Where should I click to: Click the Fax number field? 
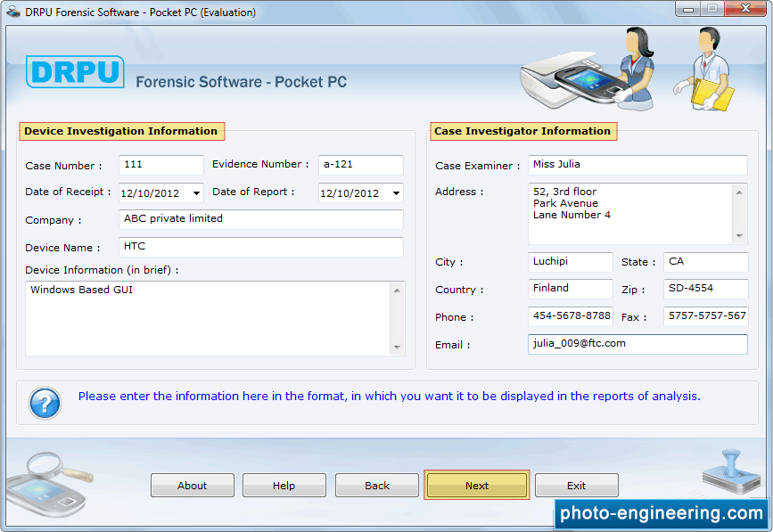click(705, 316)
